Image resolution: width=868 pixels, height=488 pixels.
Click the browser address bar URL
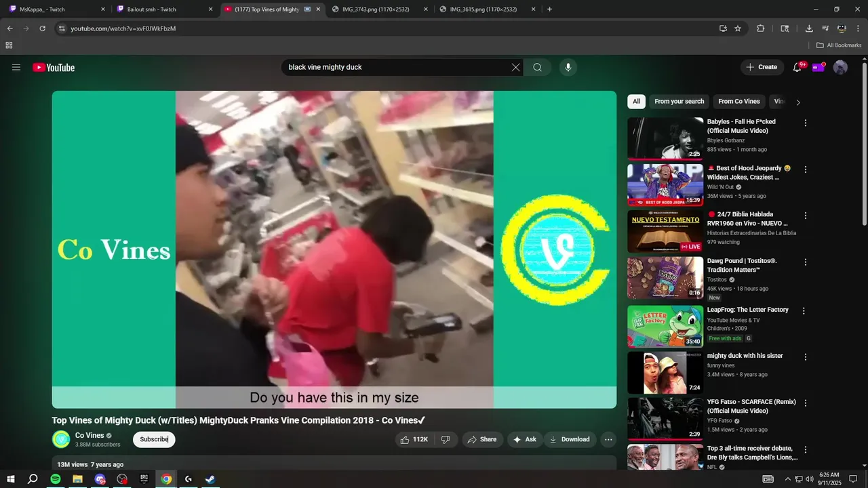123,28
